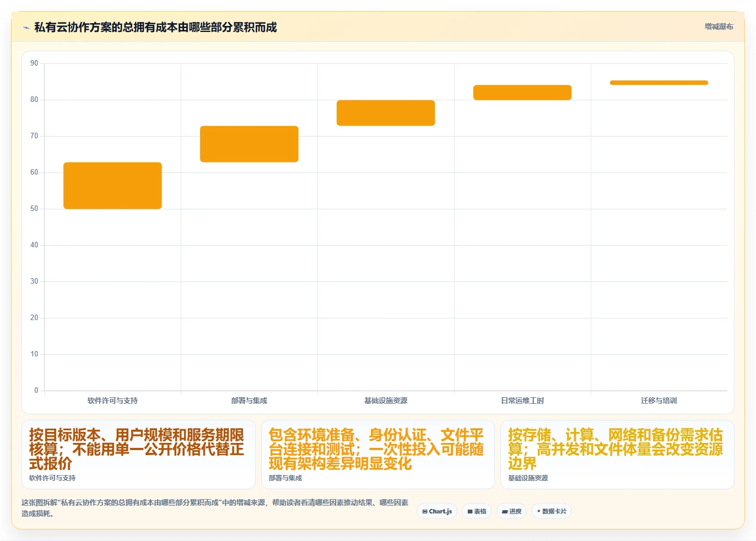Image resolution: width=756 pixels, height=541 pixels.
Task: Click the 数据卡片 tag chip
Action: pyautogui.click(x=551, y=511)
